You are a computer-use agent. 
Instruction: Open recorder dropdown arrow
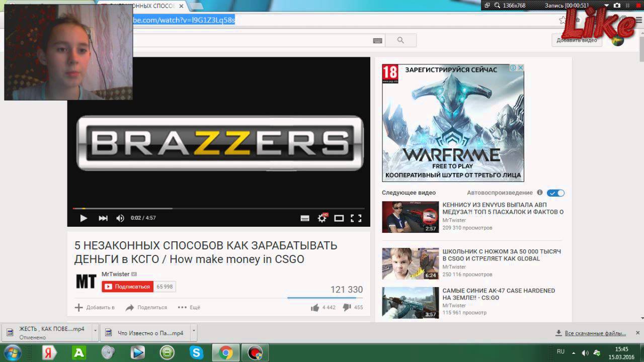[607, 5]
